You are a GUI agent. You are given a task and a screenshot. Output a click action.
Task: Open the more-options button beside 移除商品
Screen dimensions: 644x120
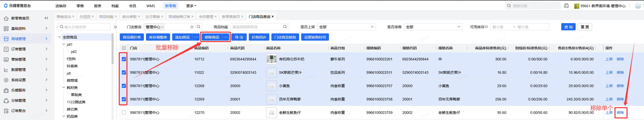click(x=226, y=37)
